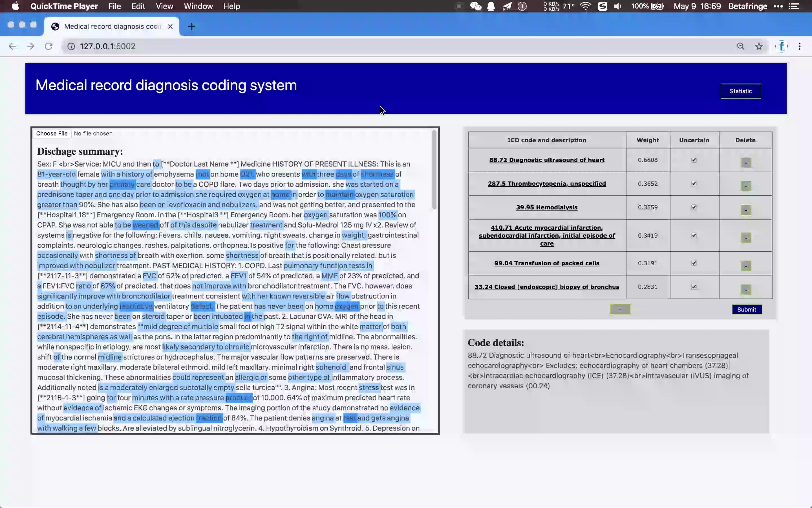Click the Betafringe user name in menu bar
This screenshot has height=508, width=812.
point(748,6)
